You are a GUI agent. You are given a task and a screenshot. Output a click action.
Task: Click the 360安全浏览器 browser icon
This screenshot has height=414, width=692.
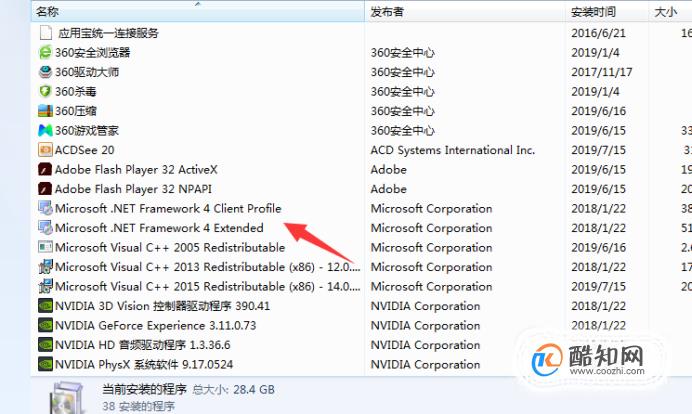click(45, 53)
